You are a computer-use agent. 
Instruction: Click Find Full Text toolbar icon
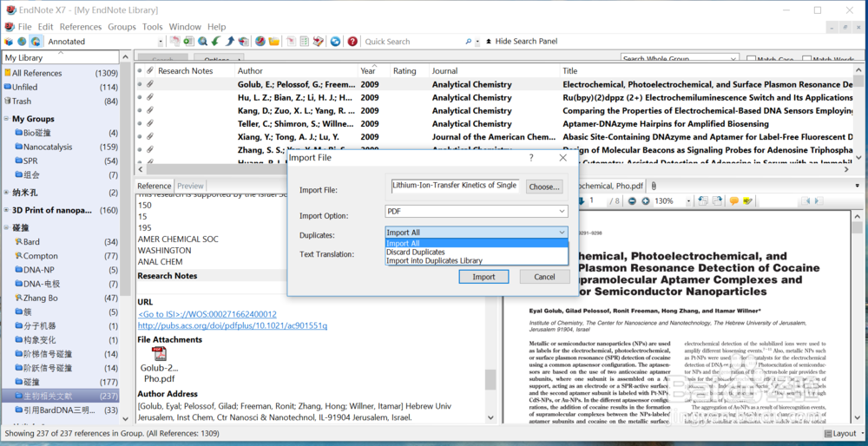pyautogui.click(x=244, y=42)
